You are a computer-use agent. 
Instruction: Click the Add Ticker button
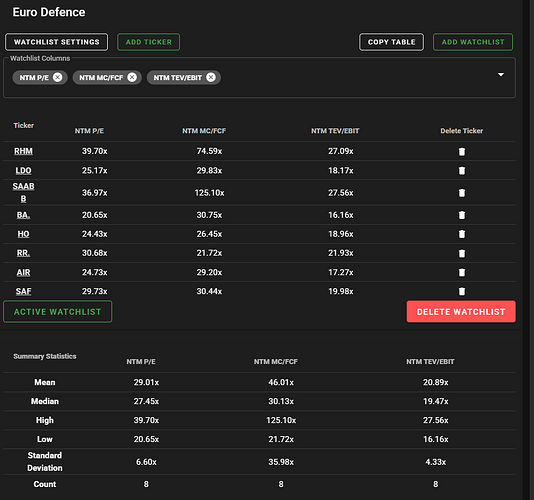(148, 42)
